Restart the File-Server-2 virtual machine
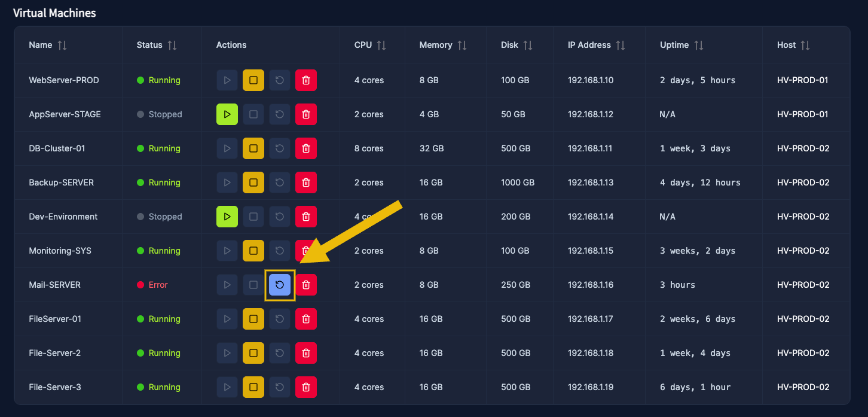Screen dimensions: 868x417 (280, 353)
